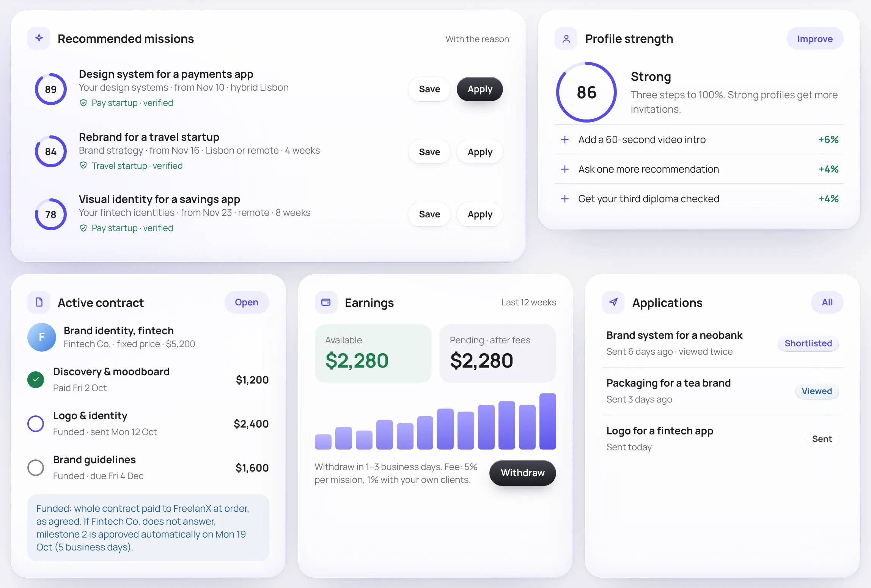This screenshot has height=588, width=871.
Task: Click the 78 match score ring
Action: tap(51, 214)
